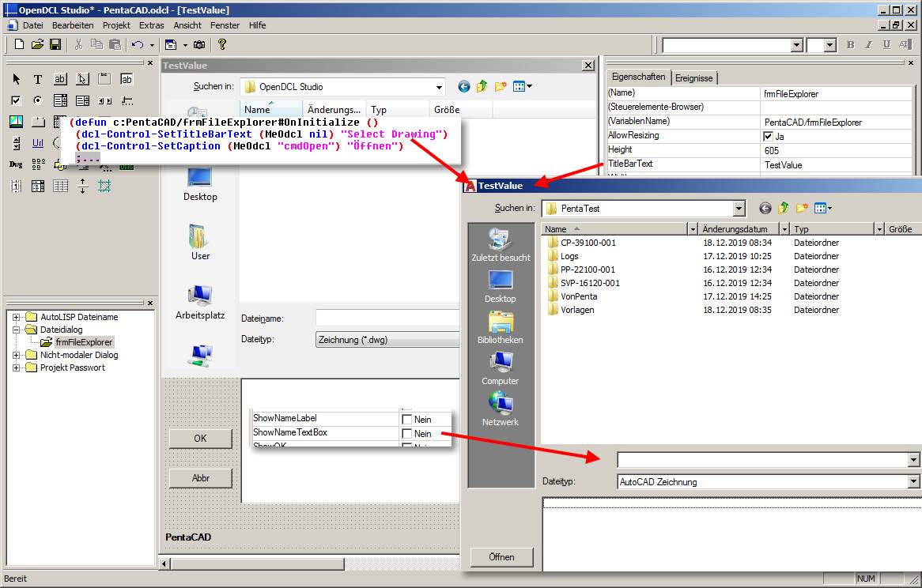The height and width of the screenshot is (588, 922).
Task: Click the Open folder toolbar icon
Action: pos(37,44)
